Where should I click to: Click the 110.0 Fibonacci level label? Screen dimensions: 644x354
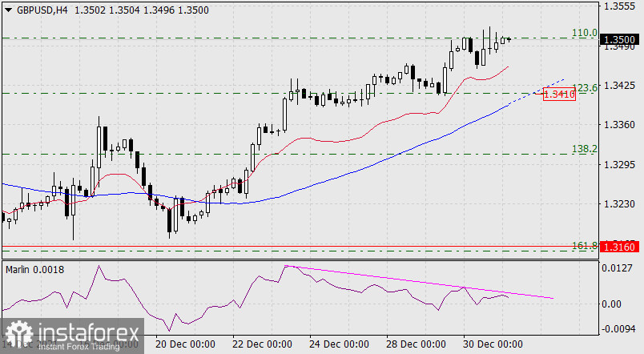coord(585,33)
